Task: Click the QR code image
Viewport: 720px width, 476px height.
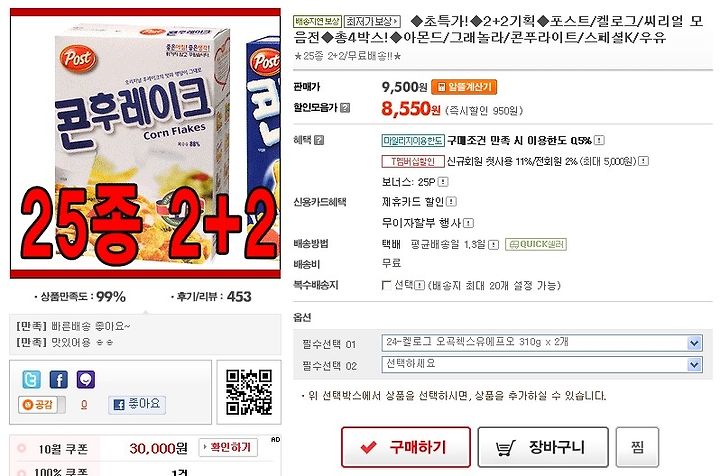Action: 249,392
